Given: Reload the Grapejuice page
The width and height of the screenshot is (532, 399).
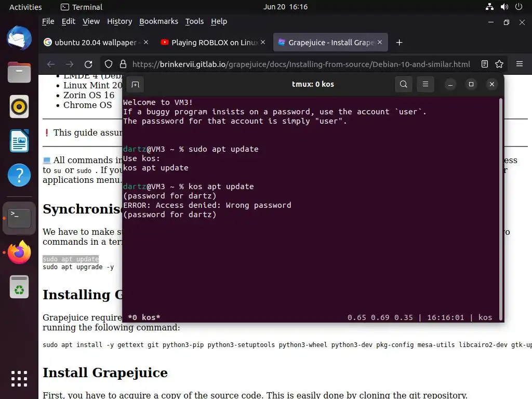Looking at the screenshot, I should [x=88, y=64].
